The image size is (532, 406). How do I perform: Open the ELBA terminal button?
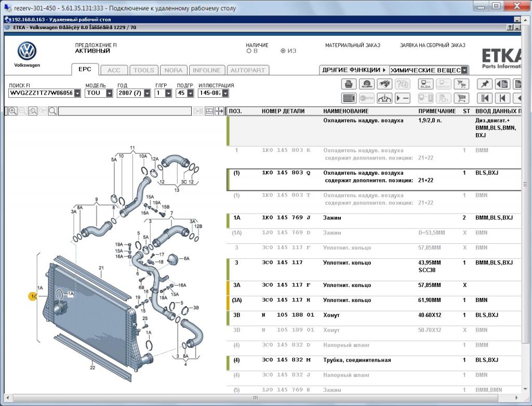point(426,84)
